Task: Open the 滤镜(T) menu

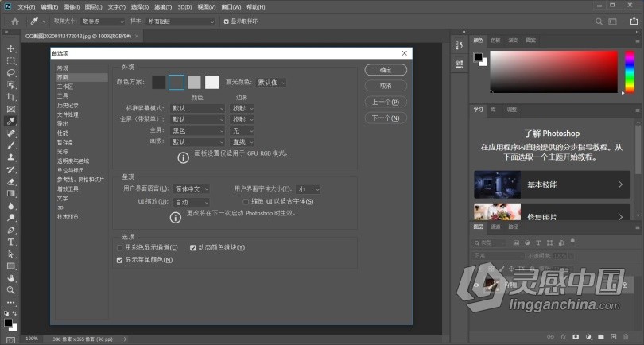Action: tap(163, 7)
